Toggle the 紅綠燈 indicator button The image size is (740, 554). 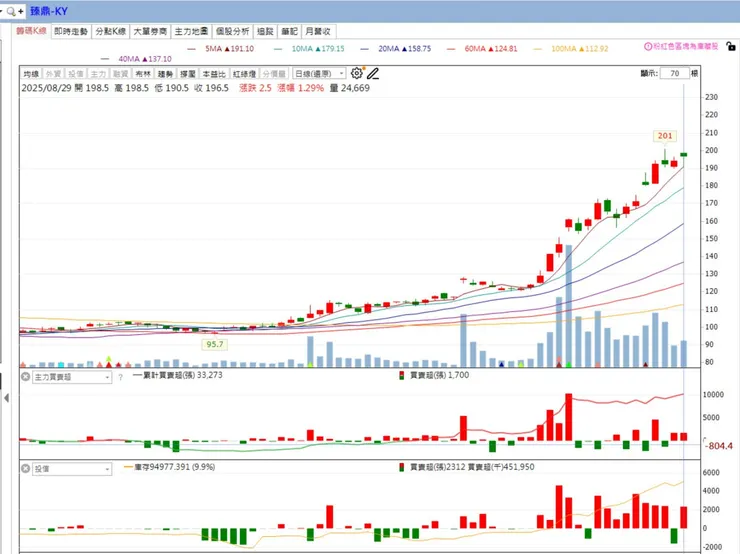pyautogui.click(x=244, y=74)
